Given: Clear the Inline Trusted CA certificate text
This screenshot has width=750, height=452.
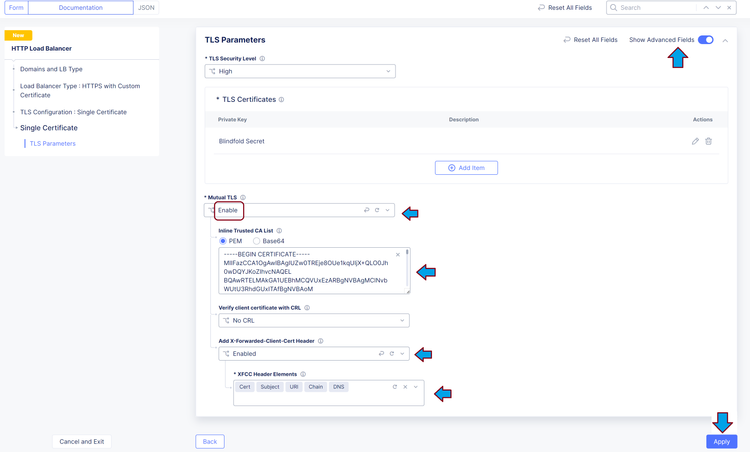Looking at the screenshot, I should pyautogui.click(x=397, y=254).
